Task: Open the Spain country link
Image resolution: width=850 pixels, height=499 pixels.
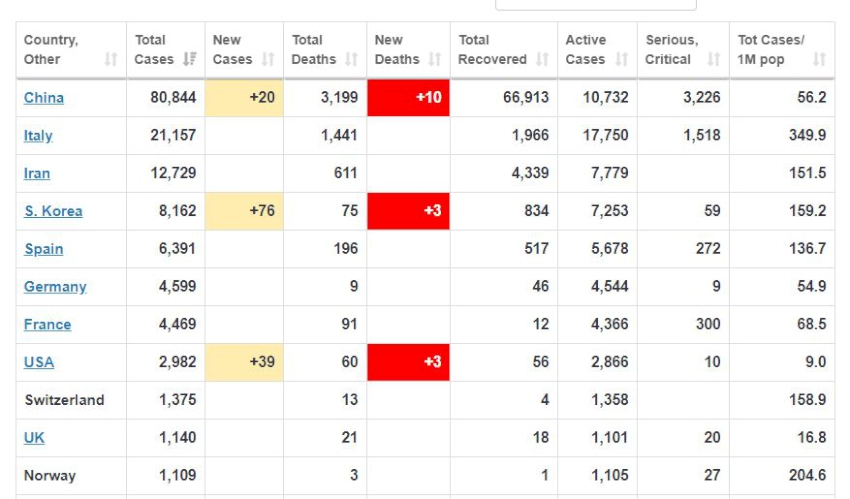Action: [x=43, y=249]
